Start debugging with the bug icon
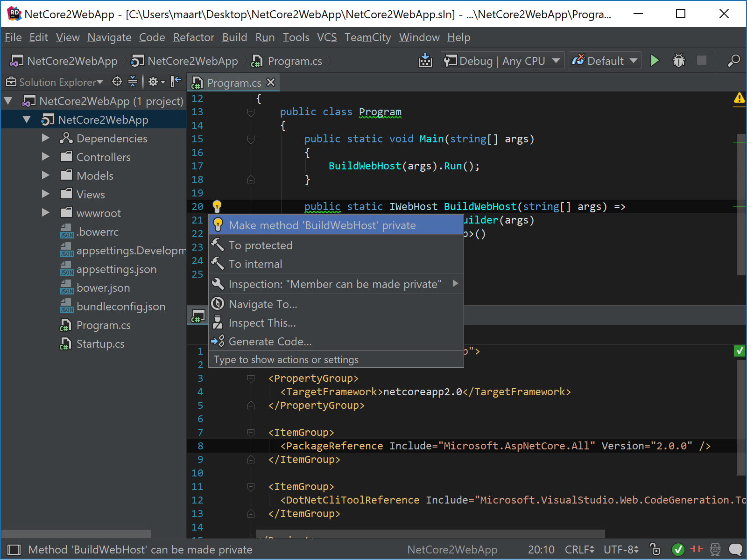Screen dimensions: 747x560 pyautogui.click(x=678, y=61)
